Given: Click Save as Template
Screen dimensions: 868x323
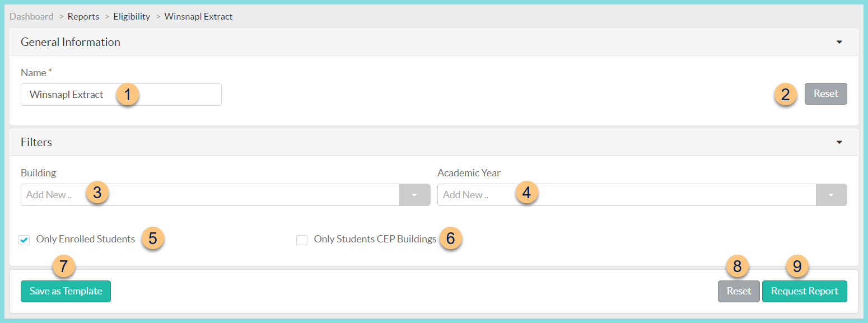Looking at the screenshot, I should click(x=65, y=291).
